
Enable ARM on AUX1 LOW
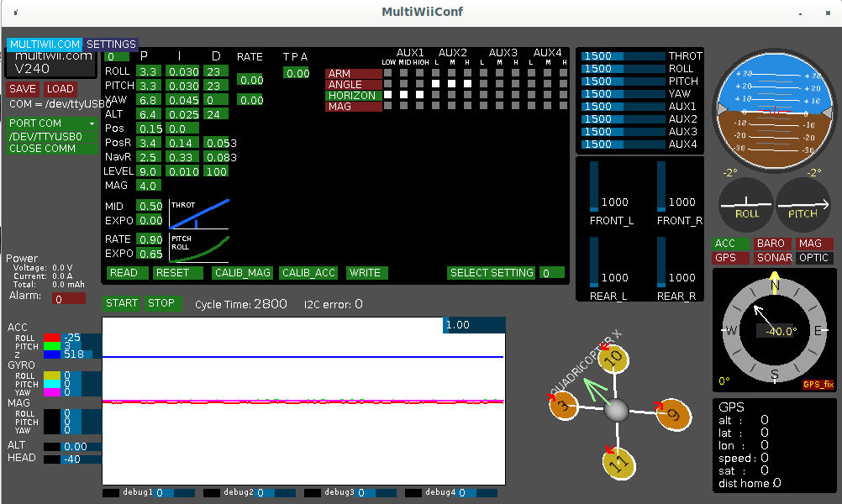point(388,73)
